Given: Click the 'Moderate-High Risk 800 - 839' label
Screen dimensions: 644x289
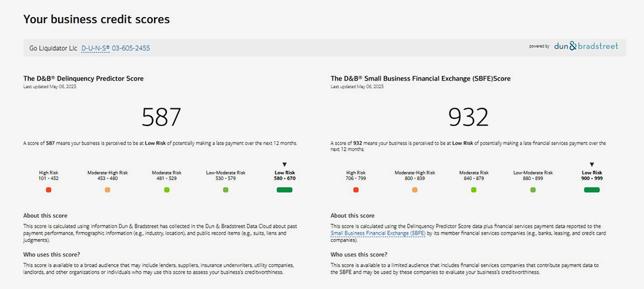Looking at the screenshot, I should [x=415, y=175].
